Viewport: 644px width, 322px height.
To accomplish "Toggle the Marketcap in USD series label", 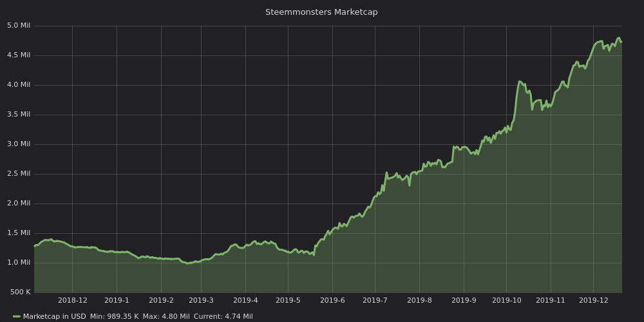I will click(54, 317).
